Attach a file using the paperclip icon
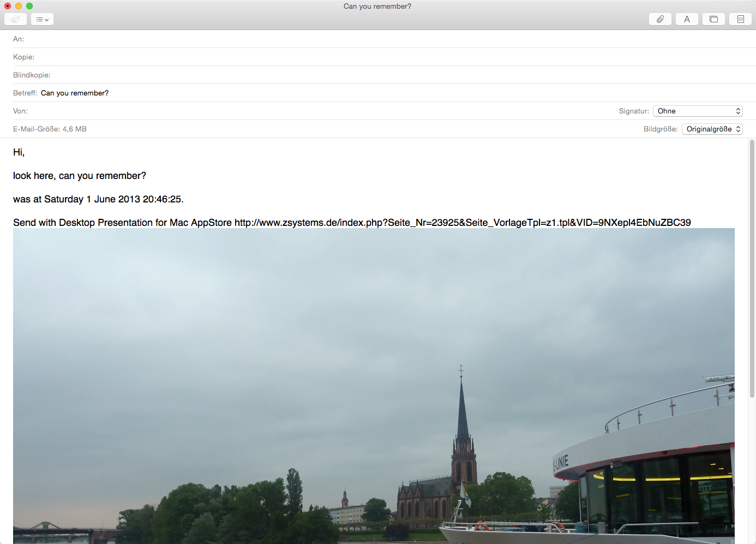Screen dimensions: 756x544 tap(660, 19)
